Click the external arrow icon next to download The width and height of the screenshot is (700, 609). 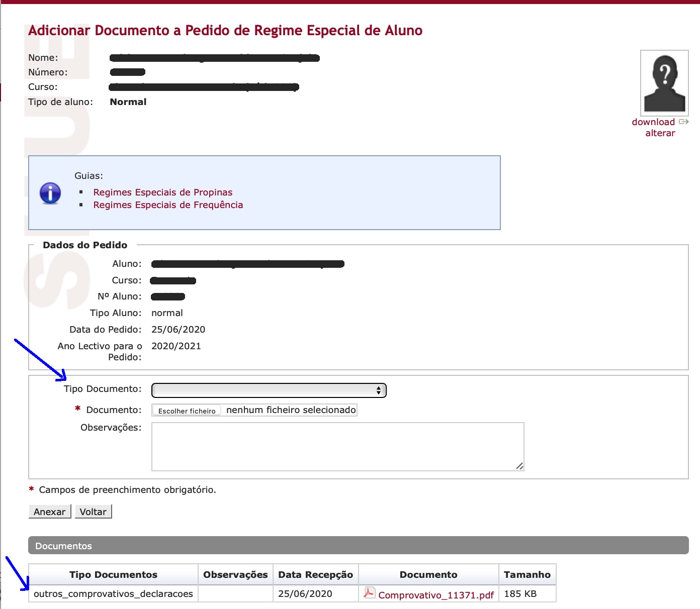tap(683, 122)
